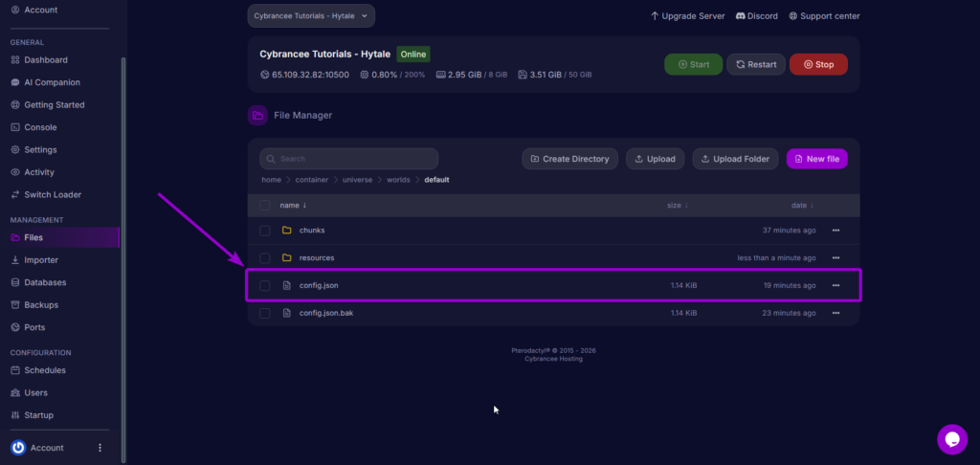Open the Backups sidebar entry

click(x=41, y=305)
